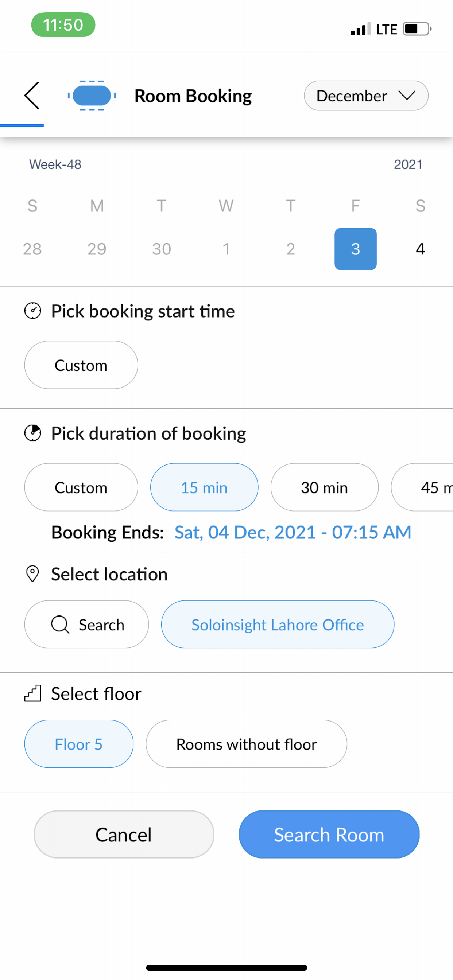This screenshot has height=980, width=453.
Task: Select Rooms without floor option
Action: [247, 744]
